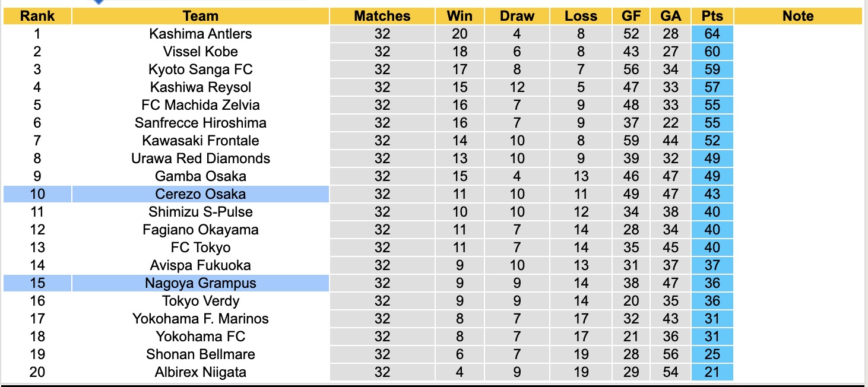
Task: Click the GF column header
Action: click(x=631, y=16)
